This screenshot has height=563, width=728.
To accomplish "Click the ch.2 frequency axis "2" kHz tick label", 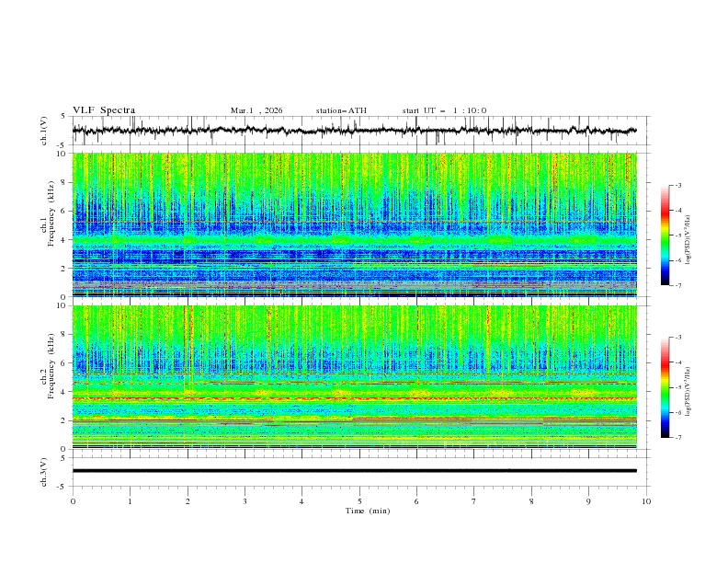I will coord(64,420).
